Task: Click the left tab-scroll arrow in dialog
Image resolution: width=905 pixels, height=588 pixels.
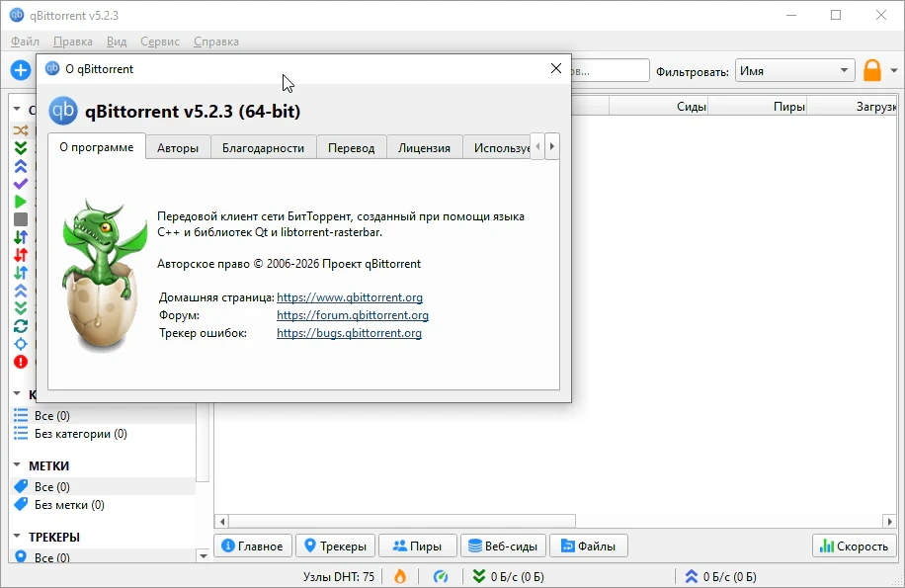Action: click(537, 146)
